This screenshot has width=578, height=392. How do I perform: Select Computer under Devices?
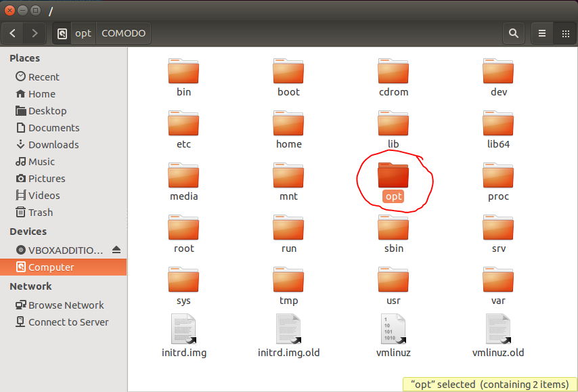51,267
